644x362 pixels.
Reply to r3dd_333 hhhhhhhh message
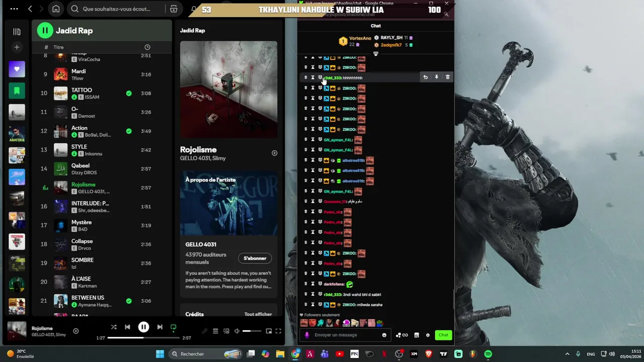[x=425, y=77]
